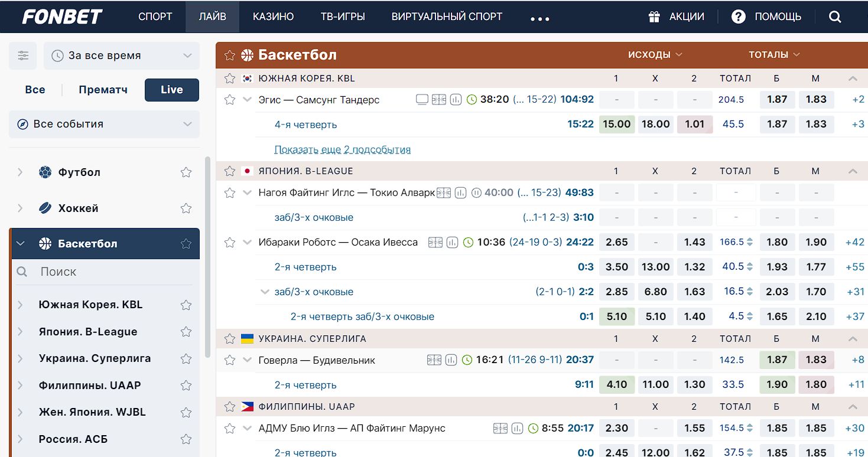Open match field view for Нагоя Файтинг Иглс
Image resolution: width=868 pixels, height=457 pixels.
pyautogui.click(x=443, y=192)
